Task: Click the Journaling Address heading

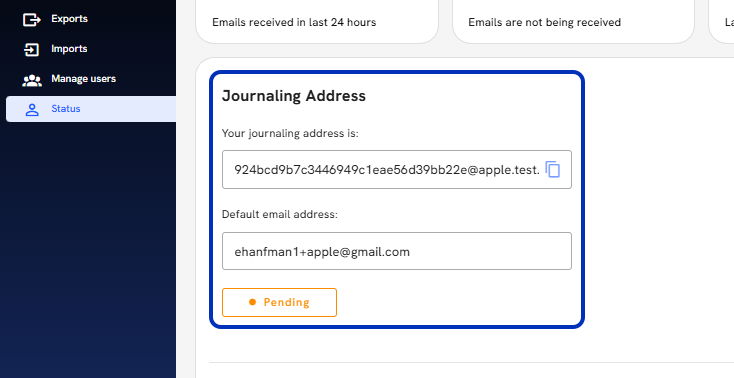Action: pyautogui.click(x=294, y=96)
